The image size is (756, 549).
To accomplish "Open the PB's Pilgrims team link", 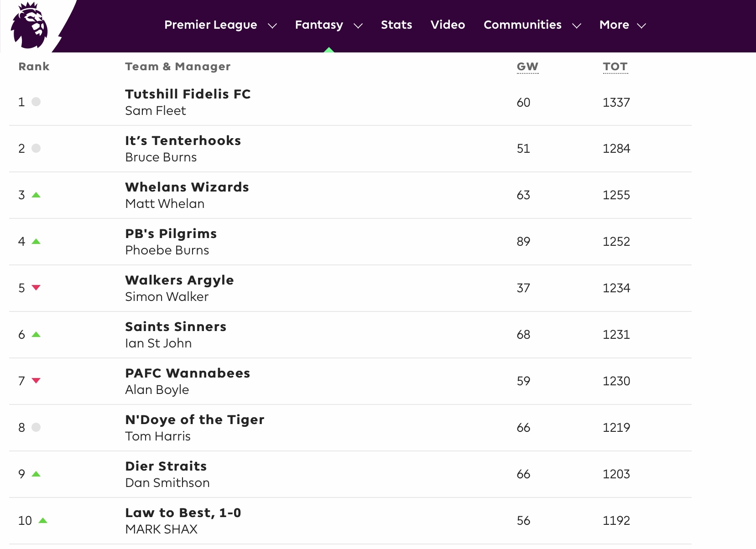I will [171, 233].
